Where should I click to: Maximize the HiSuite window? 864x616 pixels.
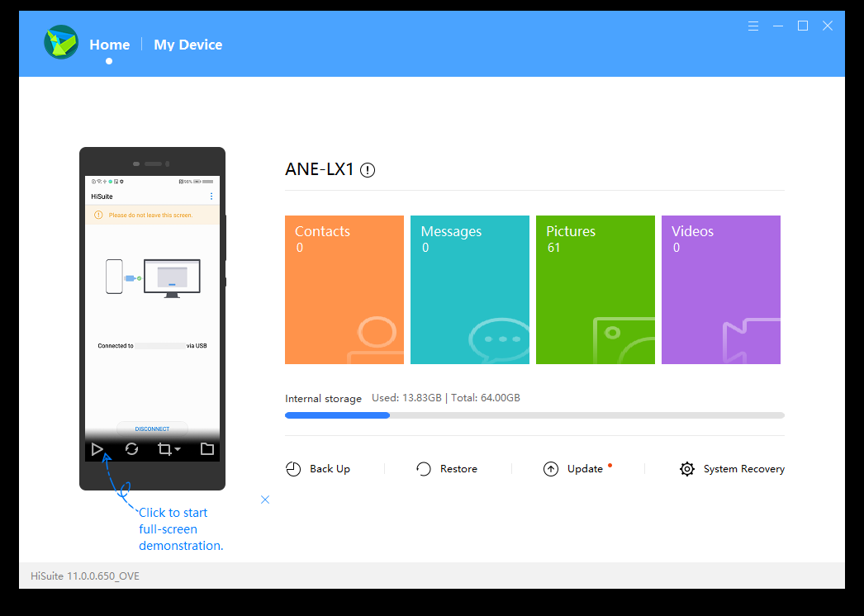click(x=803, y=26)
